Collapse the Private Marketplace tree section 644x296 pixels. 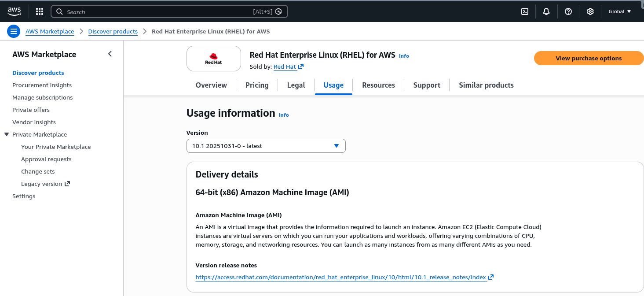[x=7, y=134]
